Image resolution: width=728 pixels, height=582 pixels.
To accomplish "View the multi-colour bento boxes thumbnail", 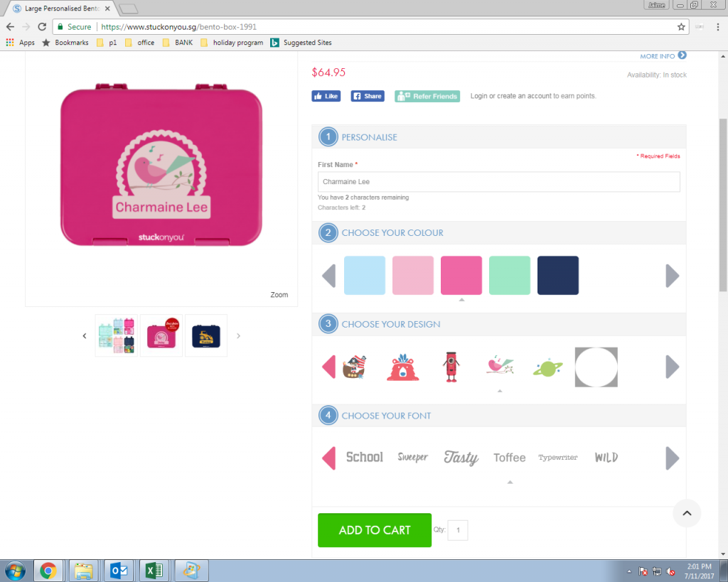I will click(x=116, y=335).
